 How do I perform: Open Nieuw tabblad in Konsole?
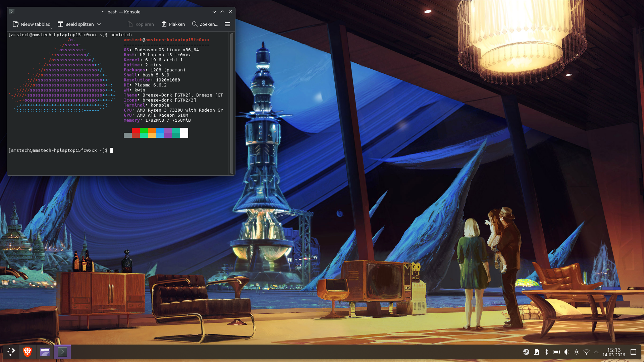[32, 24]
